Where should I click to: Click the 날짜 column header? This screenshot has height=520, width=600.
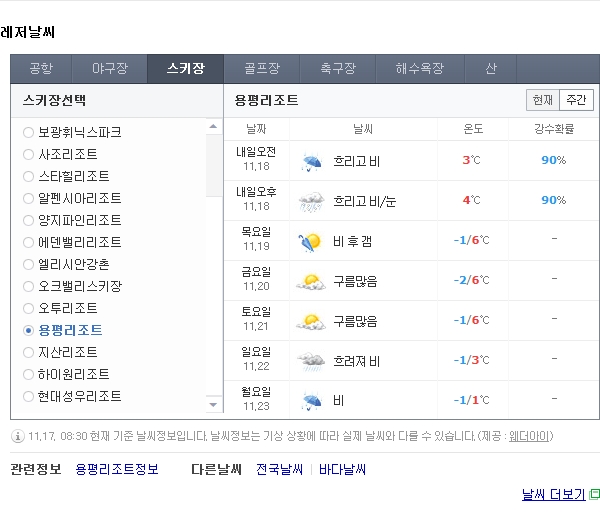click(256, 129)
